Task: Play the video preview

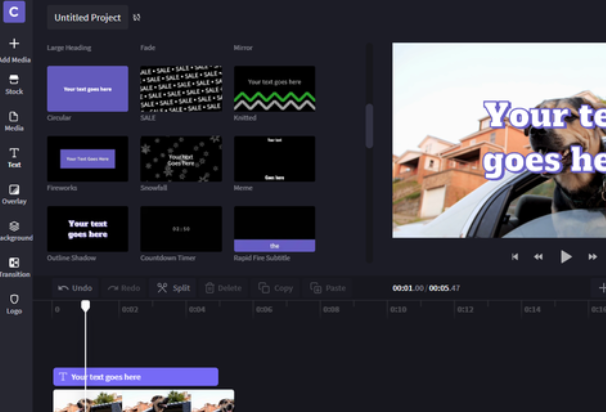Action: [566, 256]
